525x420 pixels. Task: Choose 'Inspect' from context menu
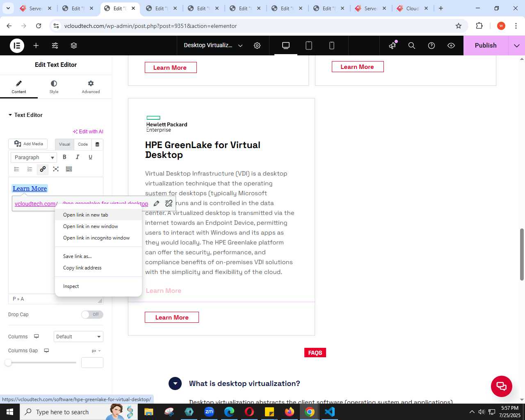pyautogui.click(x=98, y=286)
